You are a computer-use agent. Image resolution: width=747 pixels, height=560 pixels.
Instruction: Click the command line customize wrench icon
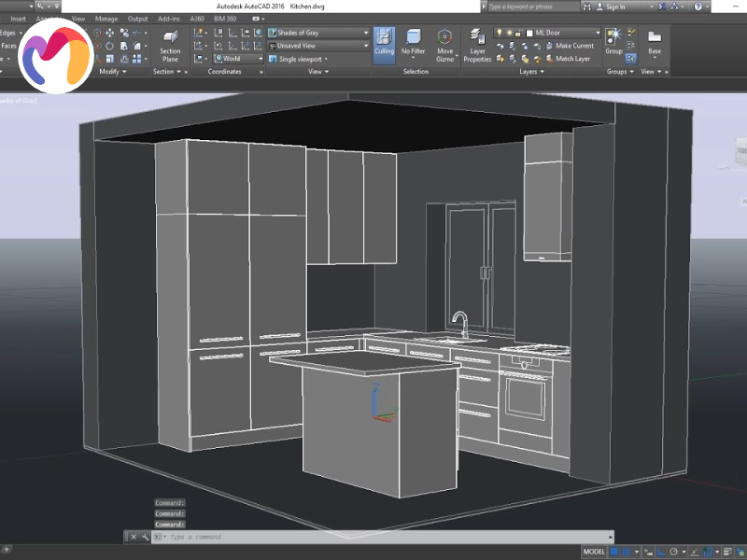(146, 537)
